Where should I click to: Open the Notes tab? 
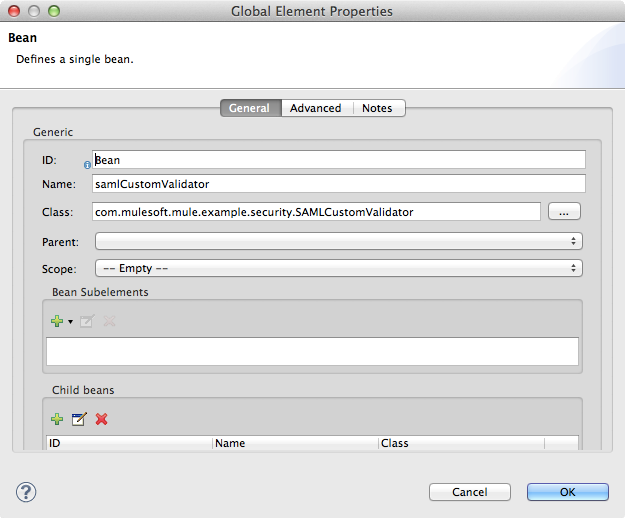click(x=377, y=108)
